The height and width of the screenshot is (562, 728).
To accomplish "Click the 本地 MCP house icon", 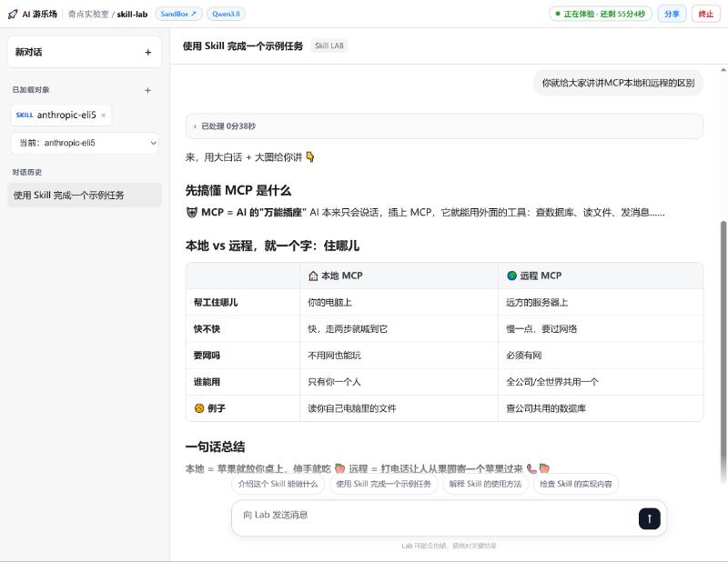I will [313, 276].
